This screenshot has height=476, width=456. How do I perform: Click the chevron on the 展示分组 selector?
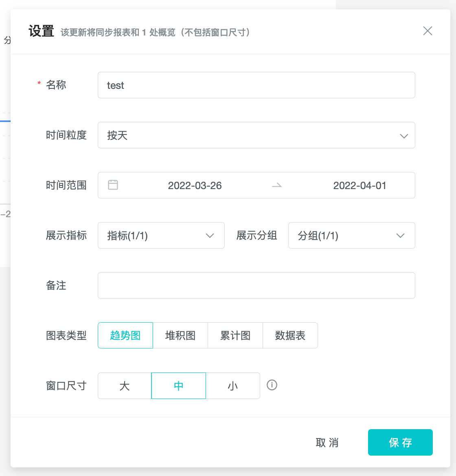401,235
